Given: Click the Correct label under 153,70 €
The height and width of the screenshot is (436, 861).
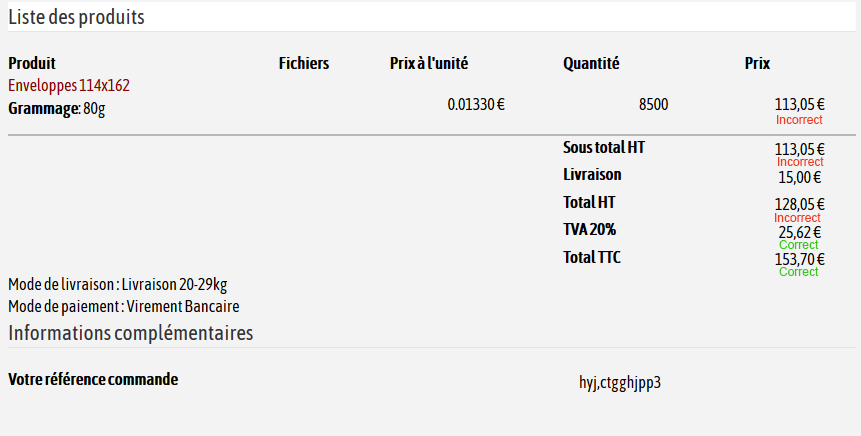Looking at the screenshot, I should [x=798, y=272].
